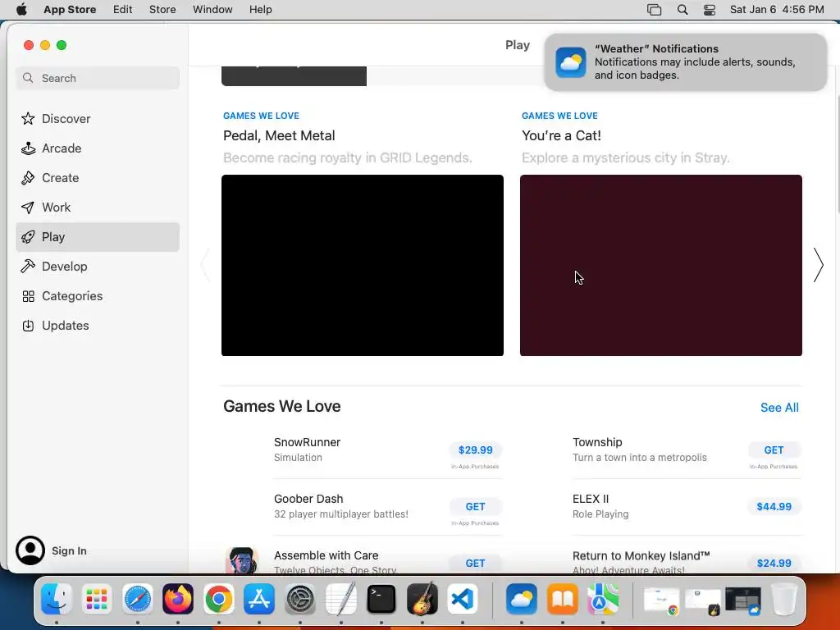
Task: Buy ELEX II for $44.99
Action: click(774, 507)
